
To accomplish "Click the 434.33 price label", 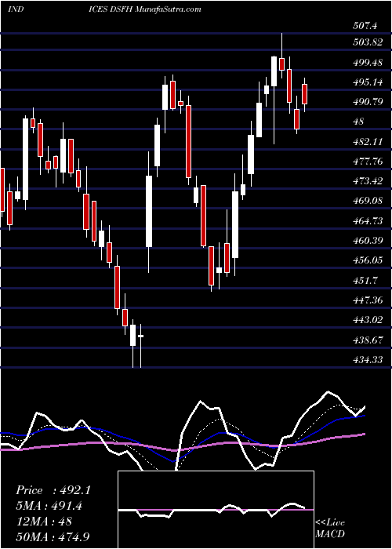I will point(368,359).
